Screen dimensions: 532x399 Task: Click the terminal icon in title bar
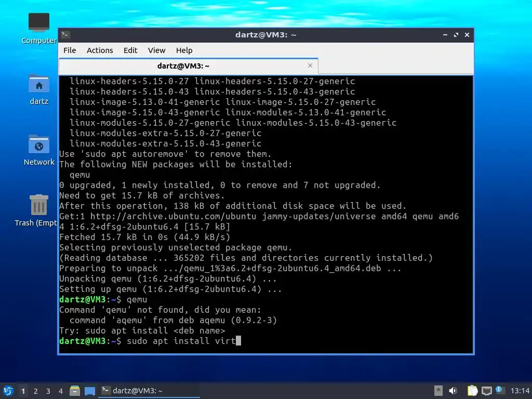point(65,34)
